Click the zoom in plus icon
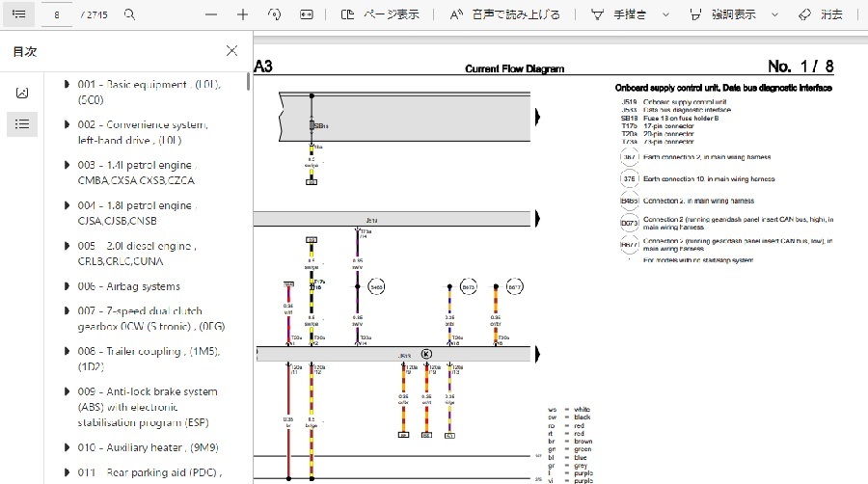 (243, 14)
